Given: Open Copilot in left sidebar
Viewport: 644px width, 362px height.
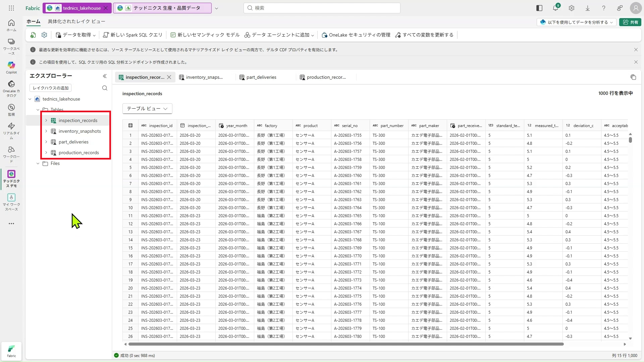Looking at the screenshot, I should 11,67.
